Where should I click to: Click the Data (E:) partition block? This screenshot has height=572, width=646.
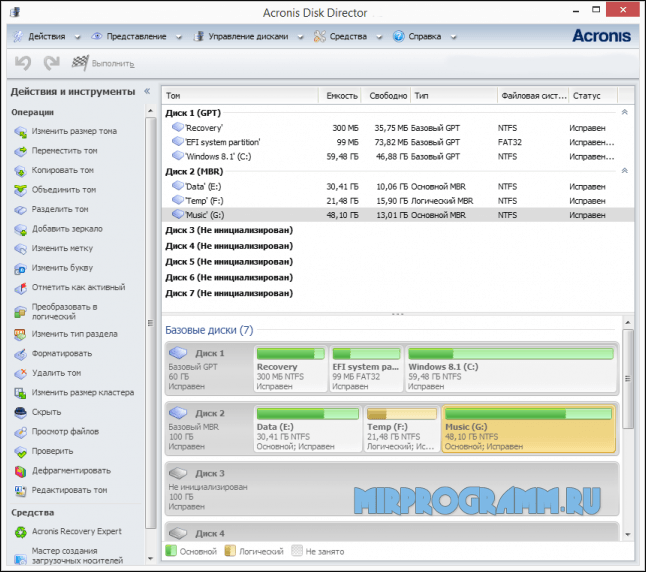(308, 429)
